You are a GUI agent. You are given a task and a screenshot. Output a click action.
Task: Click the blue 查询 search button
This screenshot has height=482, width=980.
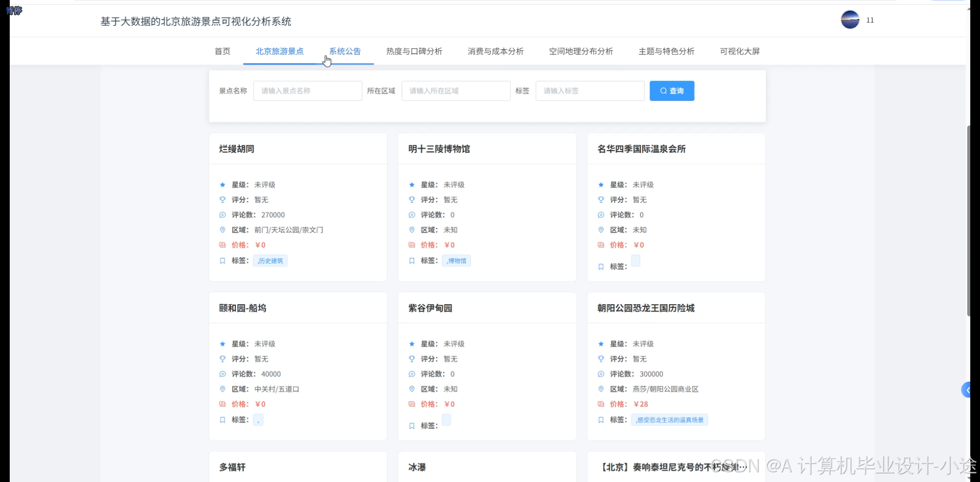pos(672,91)
